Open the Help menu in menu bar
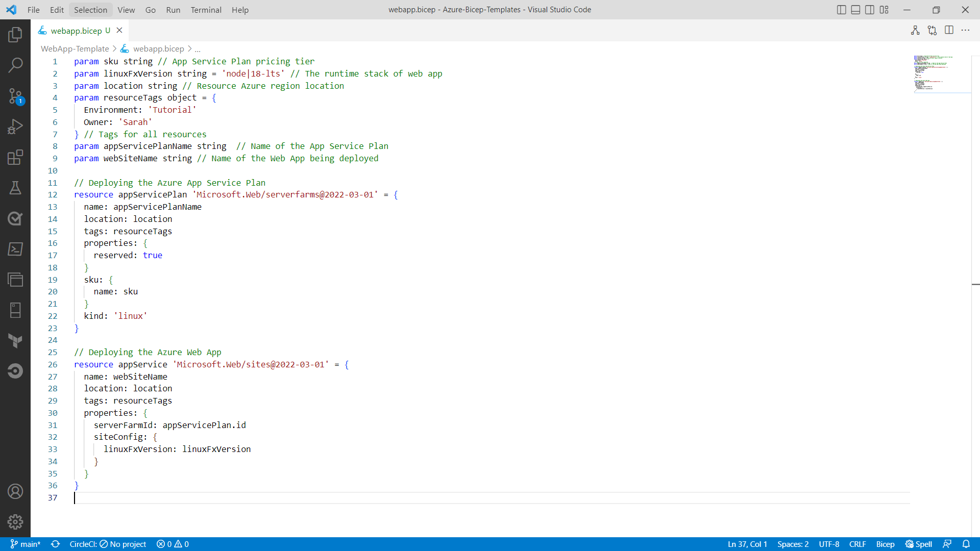Viewport: 980px width, 551px height. [x=240, y=9]
